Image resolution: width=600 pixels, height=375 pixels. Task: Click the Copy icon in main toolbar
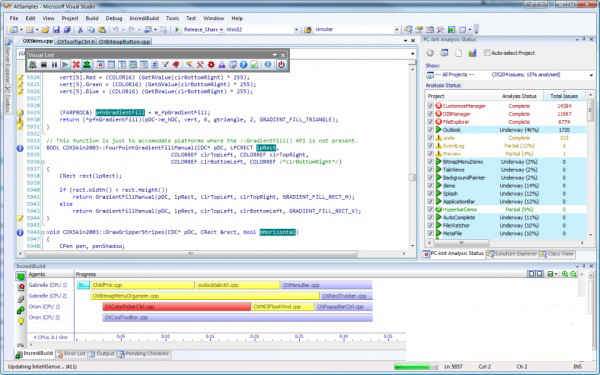click(x=91, y=29)
